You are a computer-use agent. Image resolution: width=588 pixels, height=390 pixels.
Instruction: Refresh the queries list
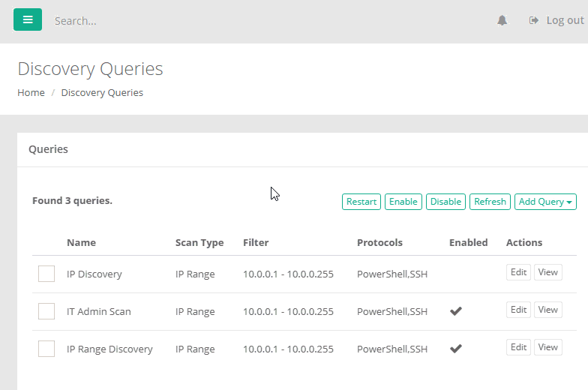click(x=490, y=202)
